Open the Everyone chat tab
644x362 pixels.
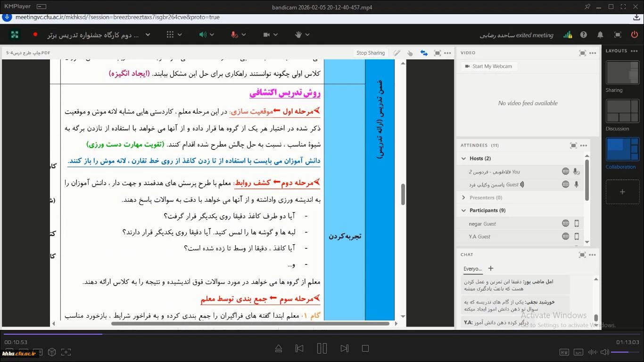(x=472, y=269)
